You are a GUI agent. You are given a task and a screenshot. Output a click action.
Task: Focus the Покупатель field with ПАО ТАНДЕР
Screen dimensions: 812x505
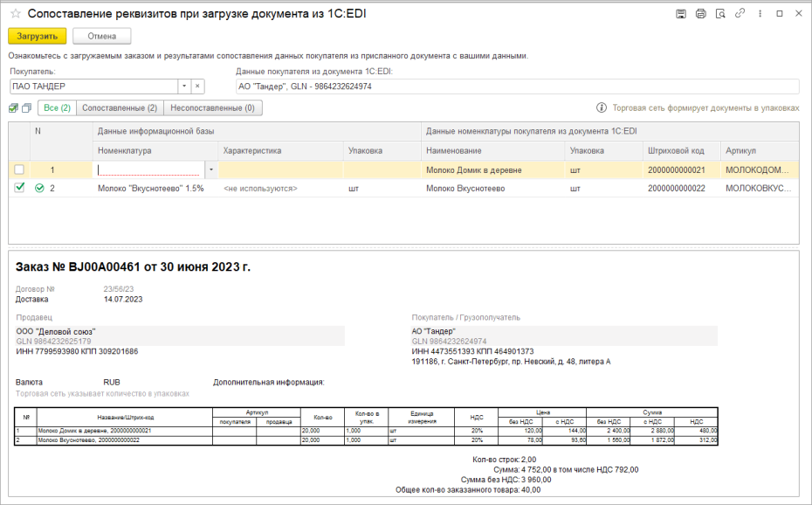[x=93, y=86]
